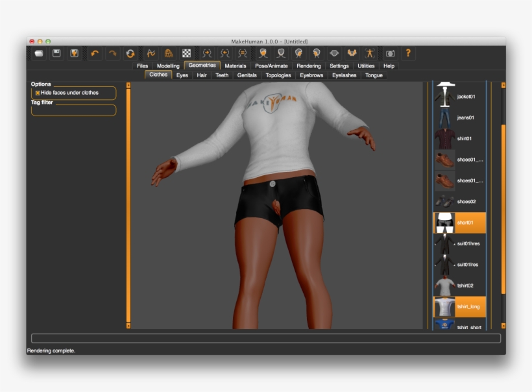The height and width of the screenshot is (392, 532).
Task: Click the camera grab screenshot icon
Action: click(x=390, y=53)
